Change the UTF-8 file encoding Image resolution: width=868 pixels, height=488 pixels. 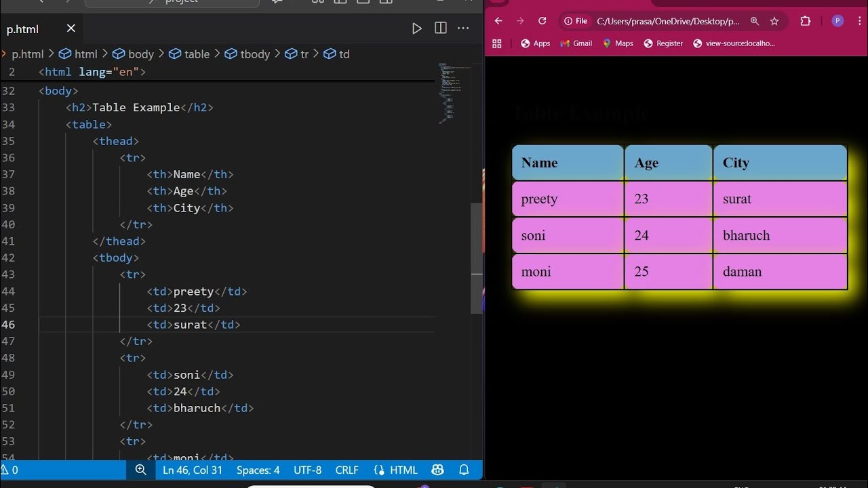(308, 470)
